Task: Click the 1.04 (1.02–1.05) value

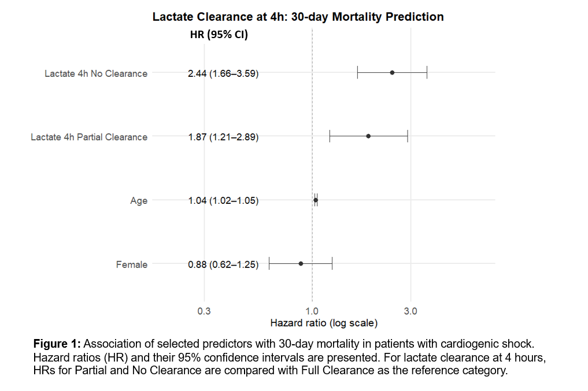Action: (223, 200)
